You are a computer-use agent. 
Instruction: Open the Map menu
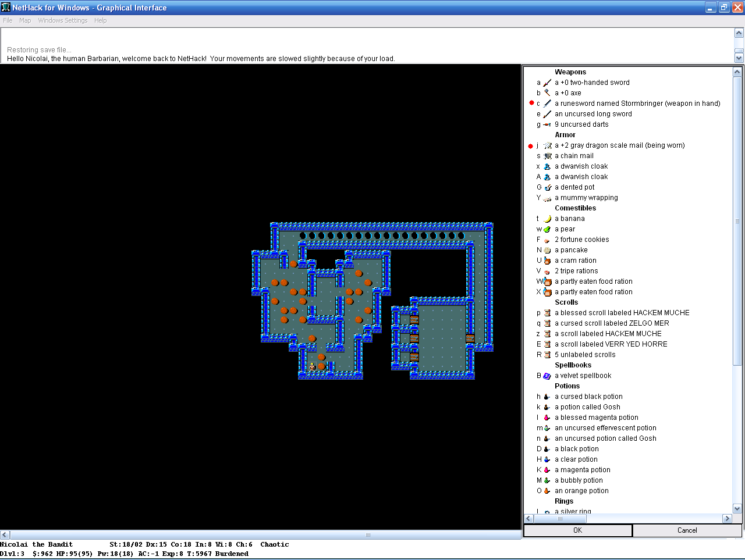coord(25,20)
